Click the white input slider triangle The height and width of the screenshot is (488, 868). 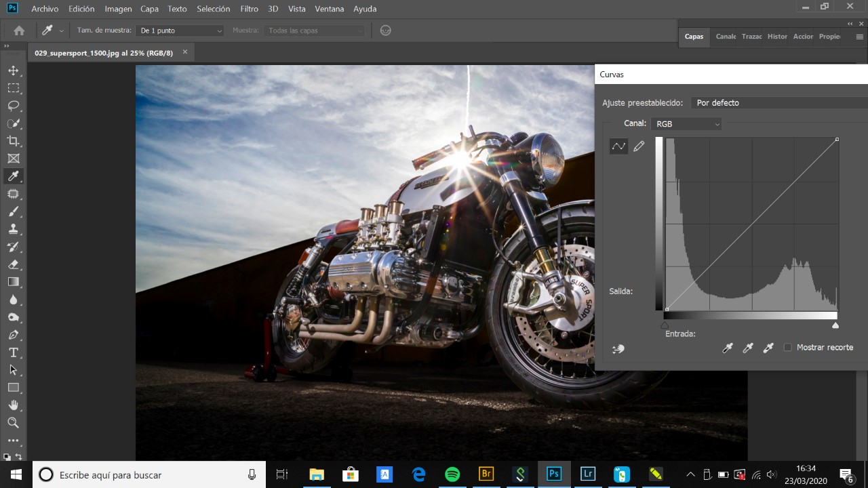[835, 325]
